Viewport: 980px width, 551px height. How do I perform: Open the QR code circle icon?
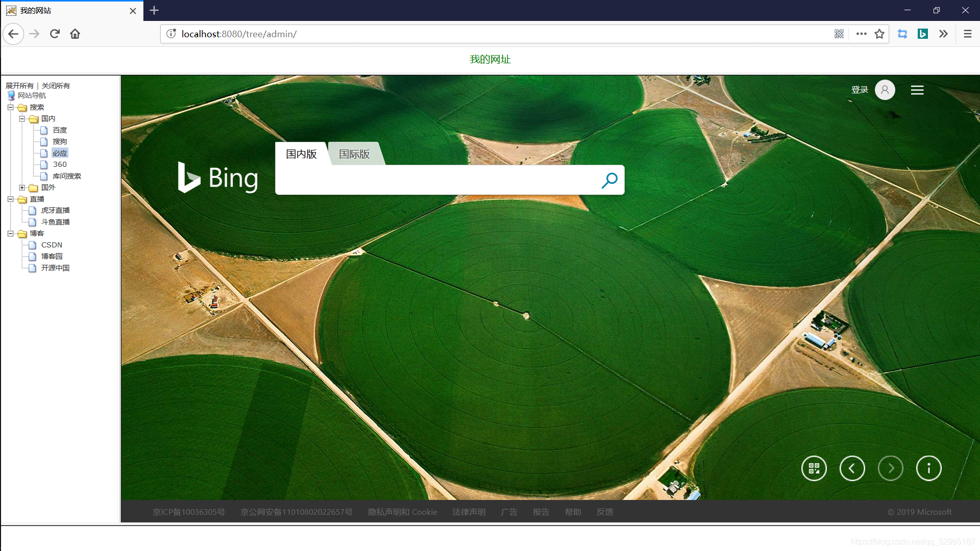coord(814,468)
